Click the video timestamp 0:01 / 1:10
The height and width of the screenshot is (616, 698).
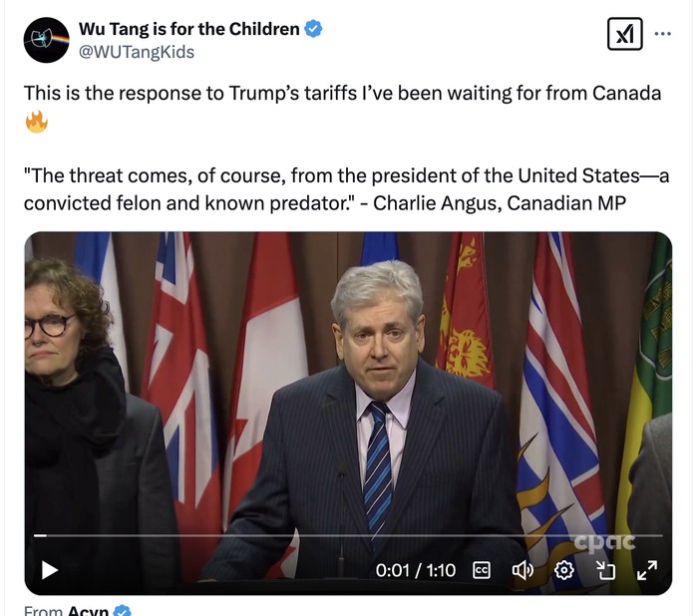point(415,570)
